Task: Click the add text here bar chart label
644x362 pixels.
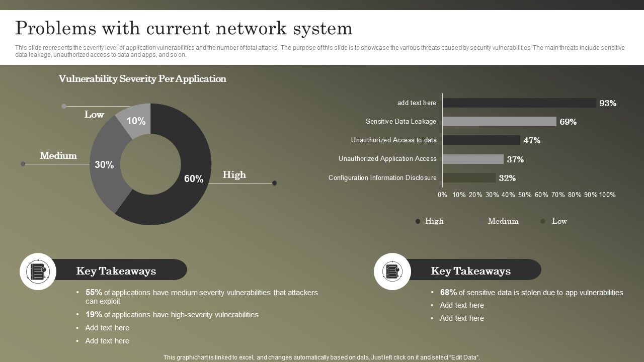Action: coord(417,103)
